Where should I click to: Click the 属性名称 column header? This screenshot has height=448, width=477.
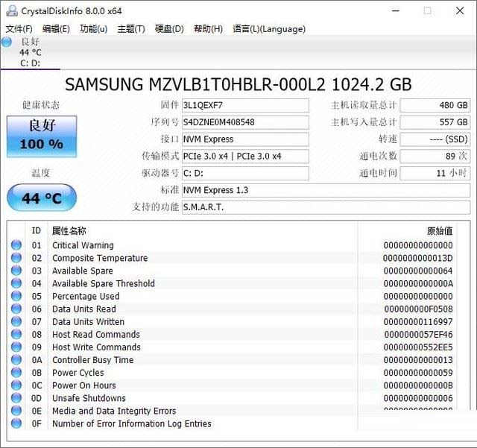tap(69, 230)
